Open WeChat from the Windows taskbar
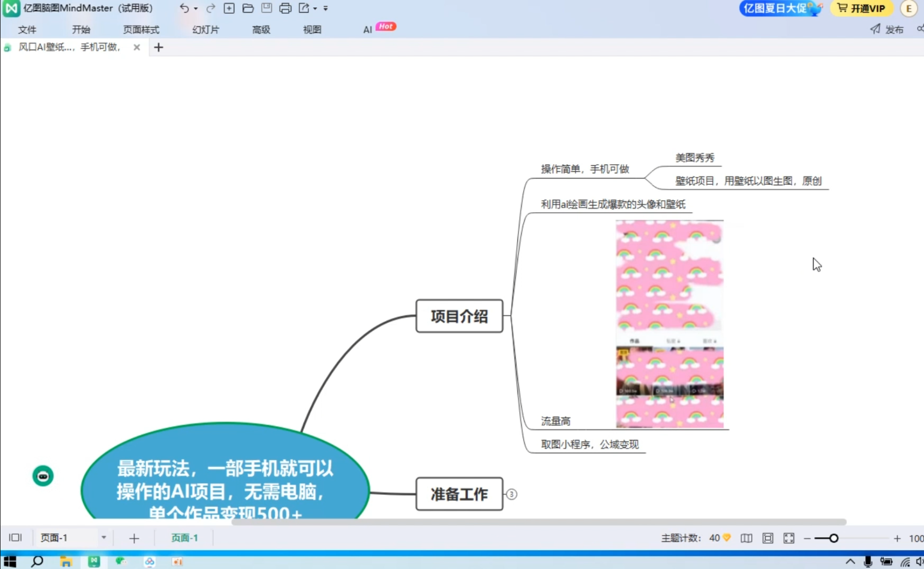924x569 pixels. (121, 561)
